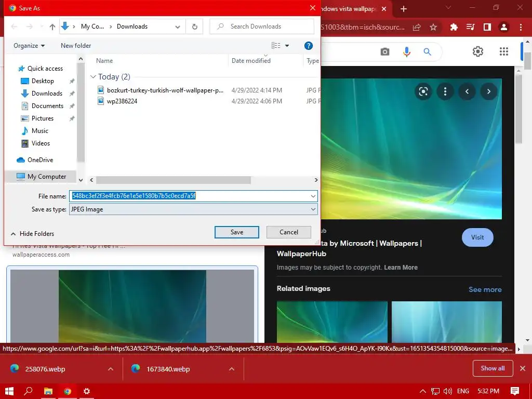Open Windows Start menu
The height and width of the screenshot is (399, 532).
(9, 391)
